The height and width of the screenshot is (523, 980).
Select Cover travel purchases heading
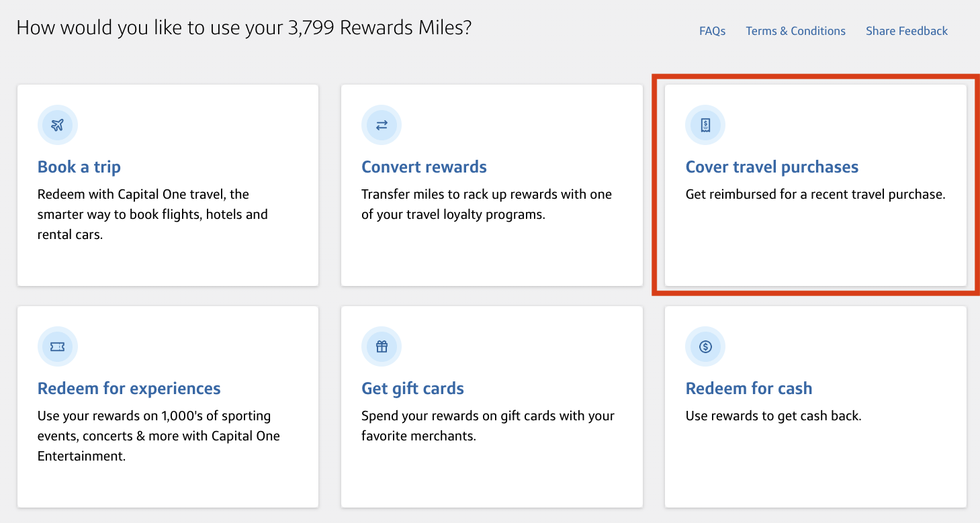click(772, 167)
